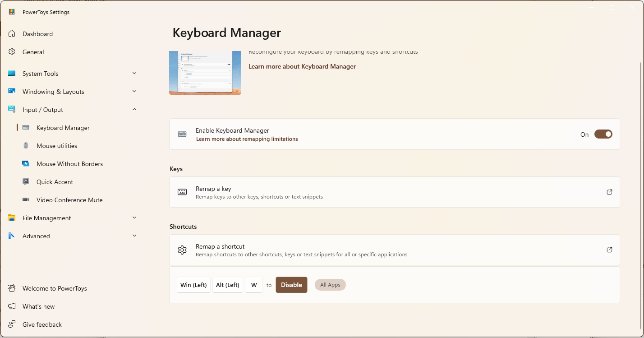644x338 pixels.
Task: Click the Give feedback icon
Action: 12,324
